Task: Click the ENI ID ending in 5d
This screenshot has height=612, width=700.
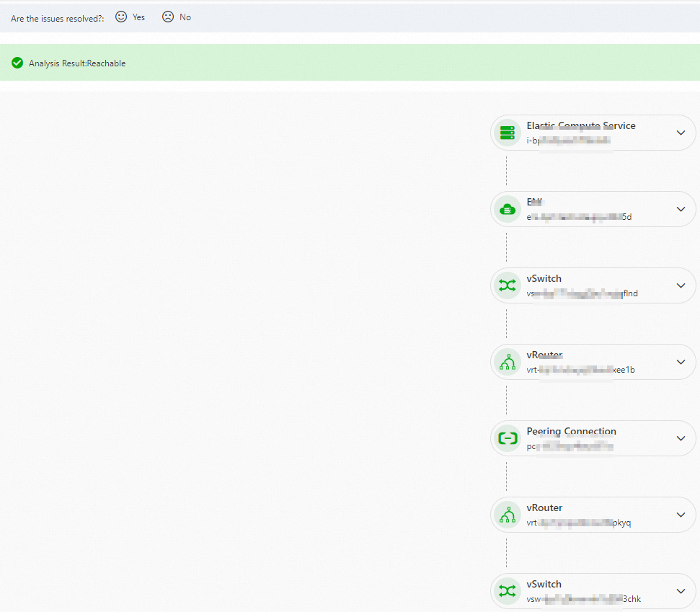Action: (x=579, y=217)
